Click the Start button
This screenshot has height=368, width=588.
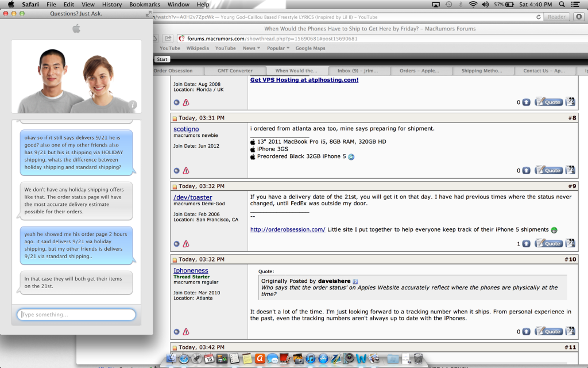coord(162,59)
